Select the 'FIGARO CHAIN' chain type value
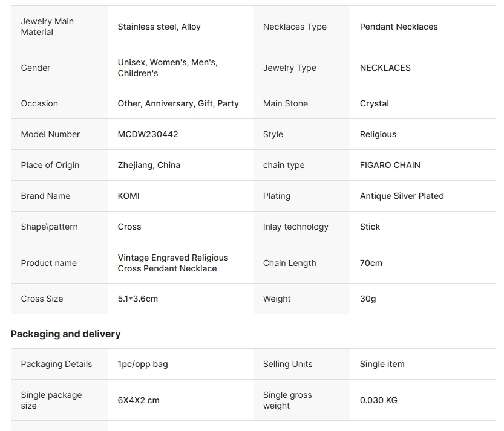This screenshot has height=431, width=504. 390,165
